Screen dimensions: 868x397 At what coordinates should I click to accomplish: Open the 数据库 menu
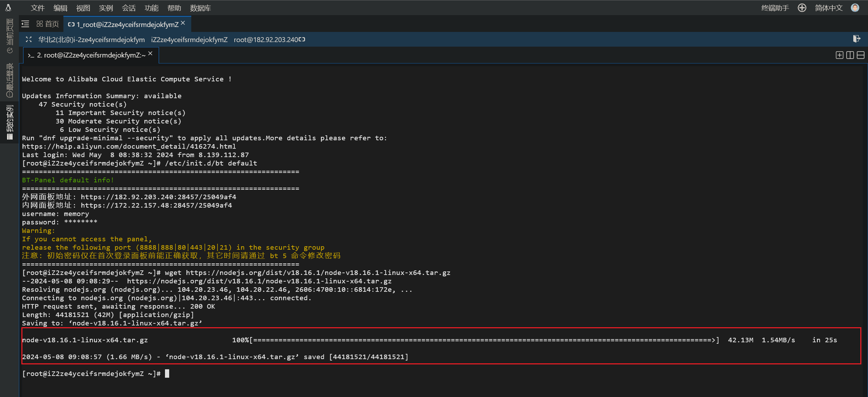(200, 8)
